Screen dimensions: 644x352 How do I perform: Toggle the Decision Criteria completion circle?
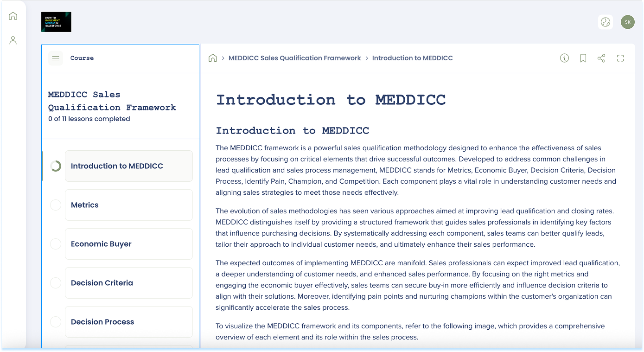[x=56, y=283]
